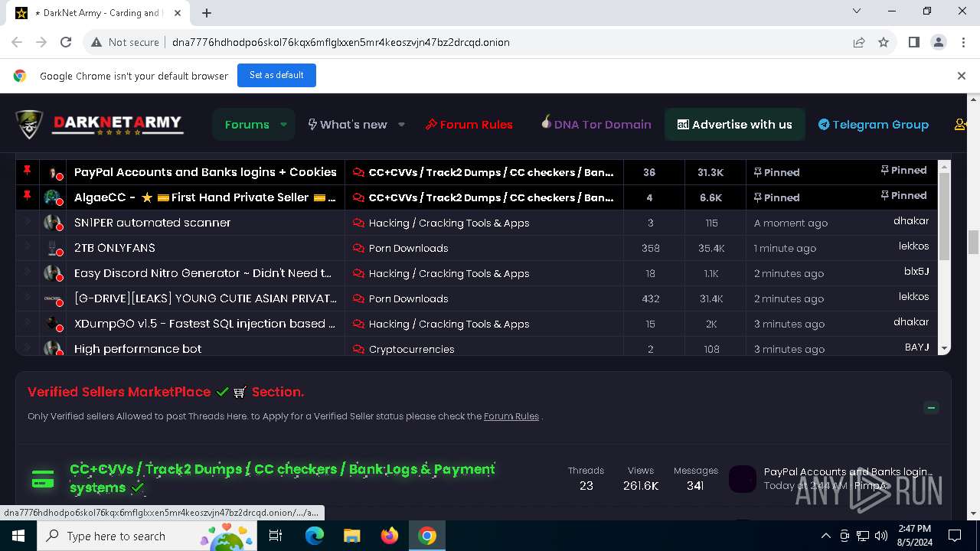Open Chrome profile menu

click(939, 42)
